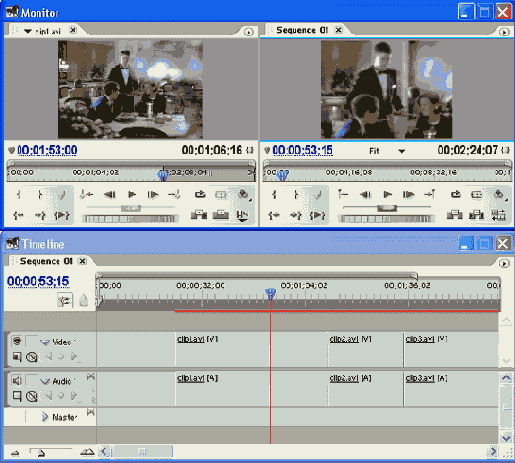Step back one frame in source monitor
The height and width of the screenshot is (463, 515).
pyautogui.click(x=110, y=194)
